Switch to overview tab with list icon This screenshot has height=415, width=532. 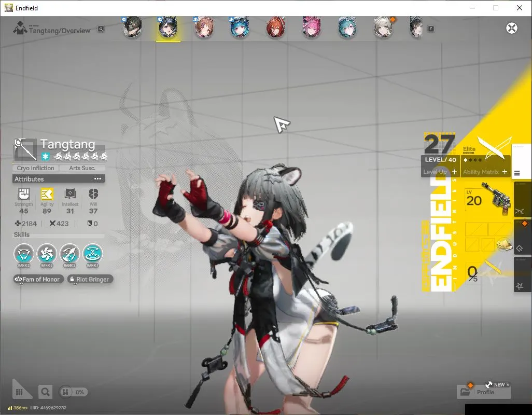coord(521,161)
